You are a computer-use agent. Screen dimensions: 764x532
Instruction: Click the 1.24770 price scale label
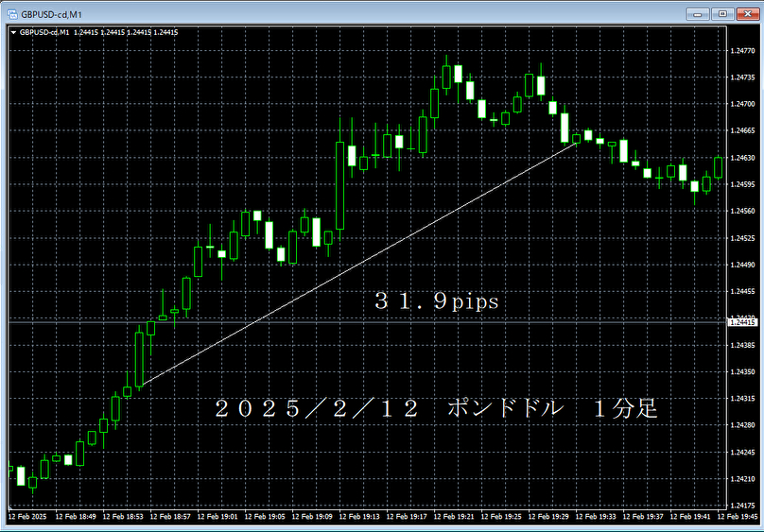(x=743, y=50)
